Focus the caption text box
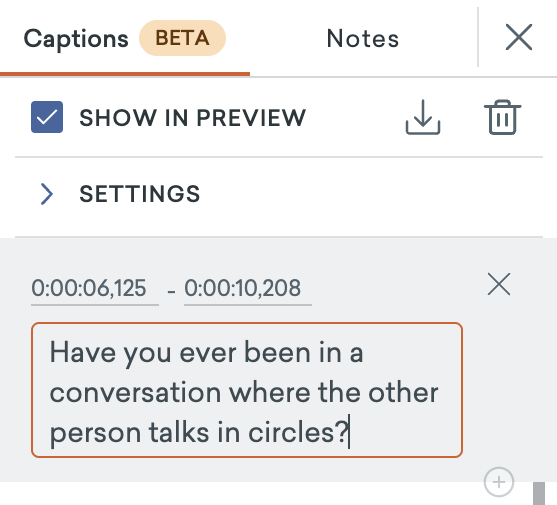Viewport: 557px width, 505px height. click(x=247, y=390)
